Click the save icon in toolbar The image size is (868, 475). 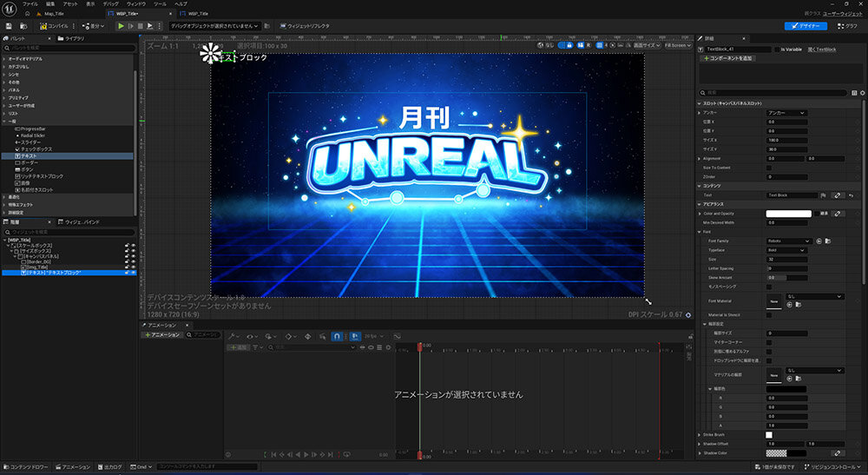coord(10,26)
